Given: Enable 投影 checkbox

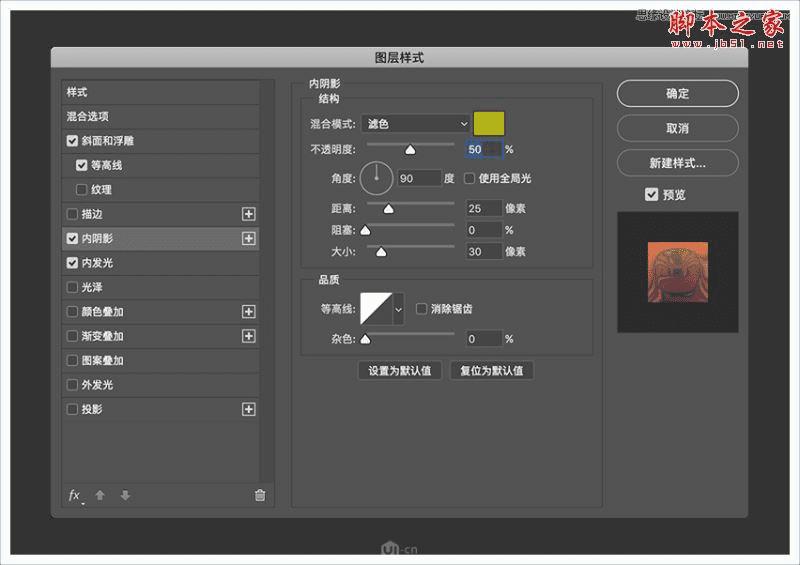Looking at the screenshot, I should [72, 409].
